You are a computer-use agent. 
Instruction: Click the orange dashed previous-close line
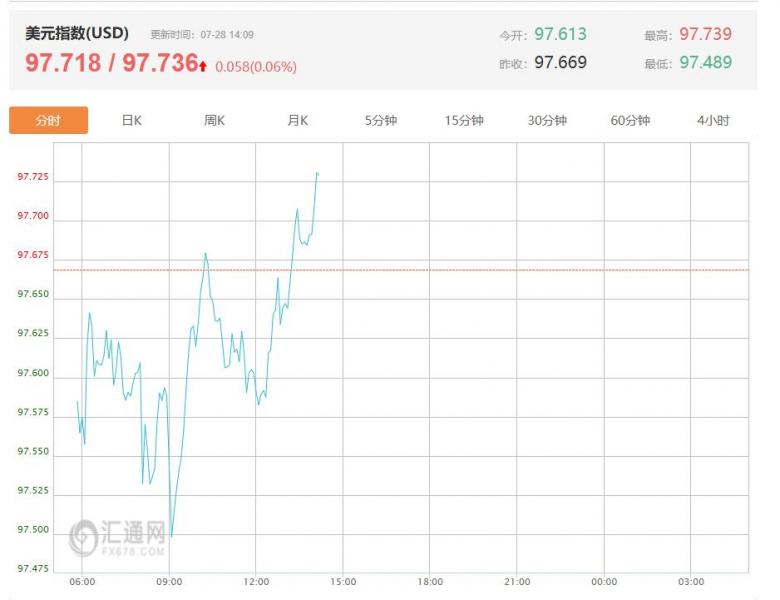tap(500, 270)
